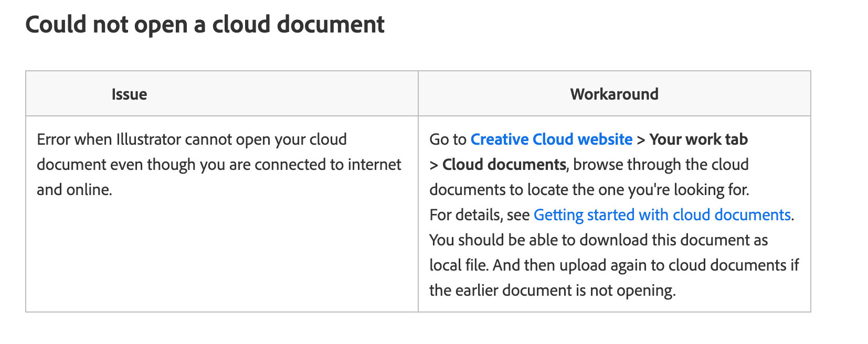The image size is (868, 344).
Task: Click 'the earlier document is not opening' line
Action: pyautogui.click(x=552, y=291)
